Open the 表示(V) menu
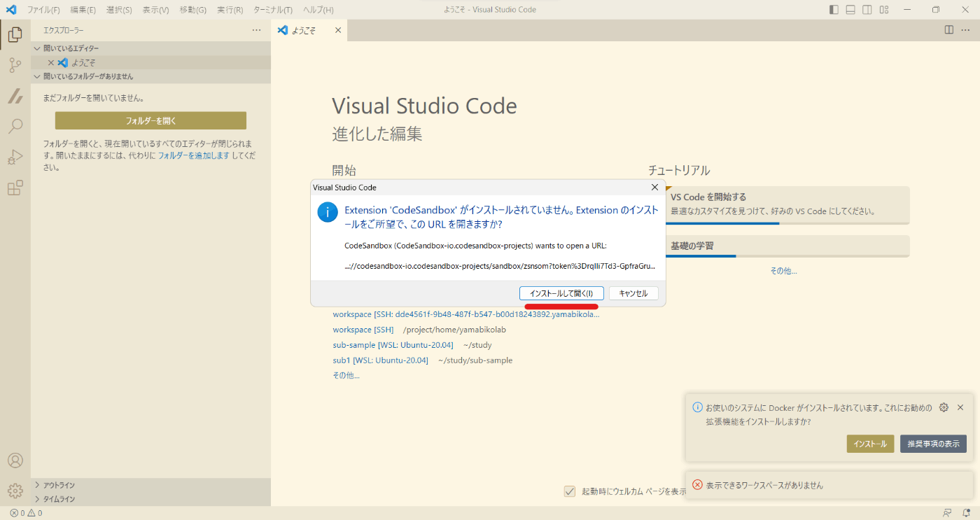980x520 pixels. pos(155,10)
